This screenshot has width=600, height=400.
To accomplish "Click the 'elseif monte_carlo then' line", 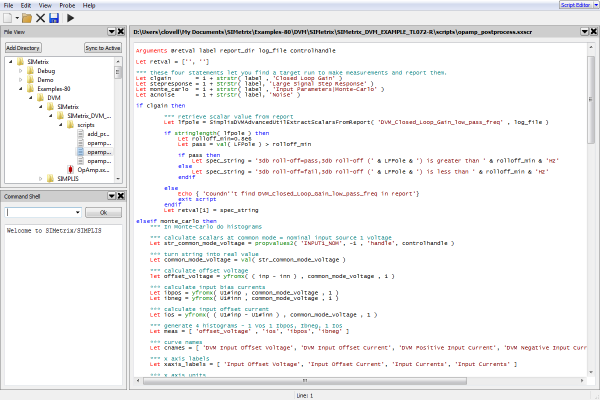I will coord(176,221).
